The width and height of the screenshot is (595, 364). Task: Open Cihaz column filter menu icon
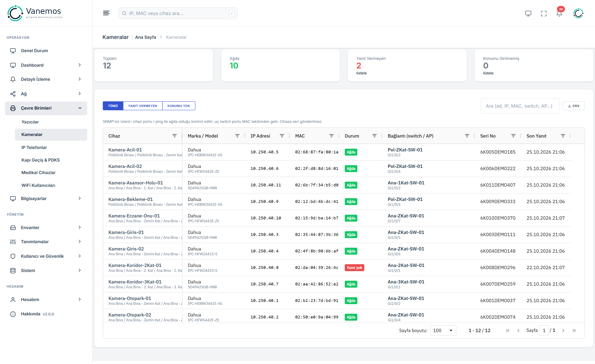[x=174, y=136]
